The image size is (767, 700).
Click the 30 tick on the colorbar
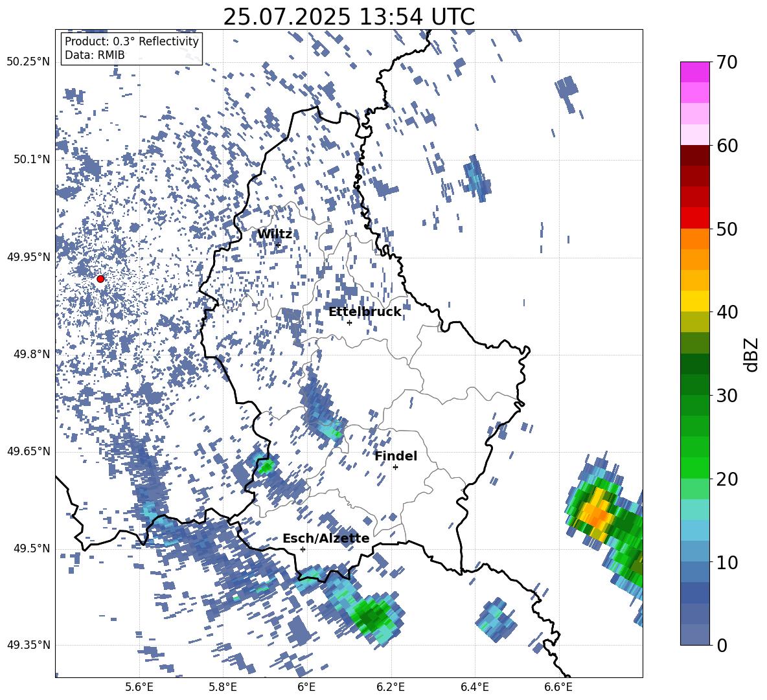[727, 396]
